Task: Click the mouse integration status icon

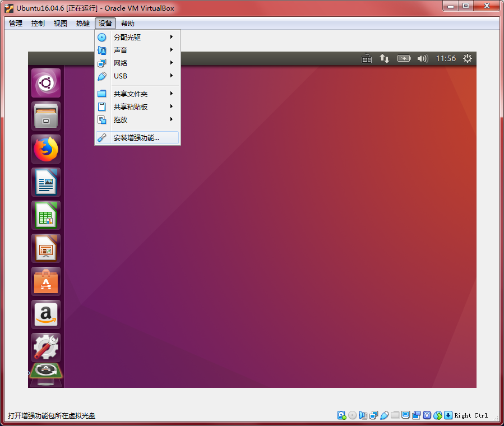Action: click(437, 415)
